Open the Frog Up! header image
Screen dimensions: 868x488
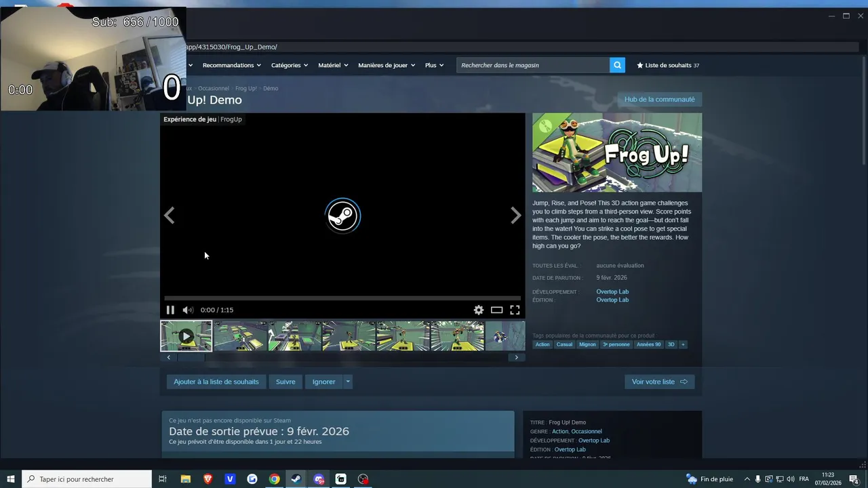tap(617, 152)
